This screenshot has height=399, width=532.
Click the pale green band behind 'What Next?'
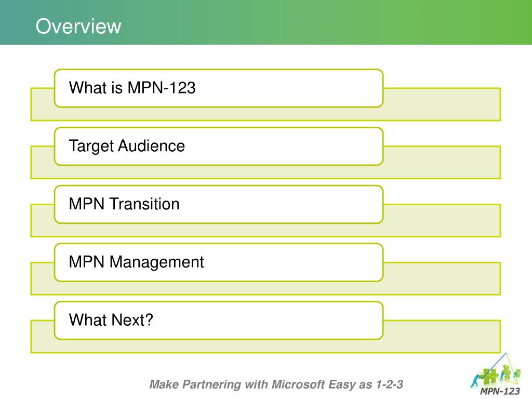point(442,336)
